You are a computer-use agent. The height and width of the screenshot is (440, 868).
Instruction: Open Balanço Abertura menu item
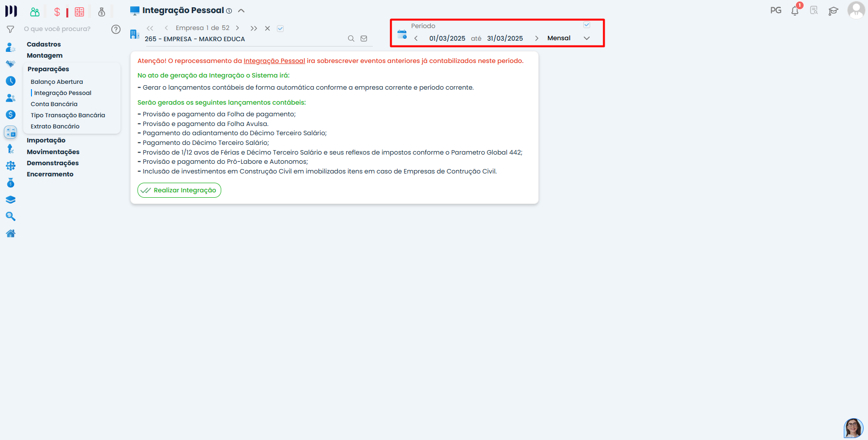[x=57, y=82]
